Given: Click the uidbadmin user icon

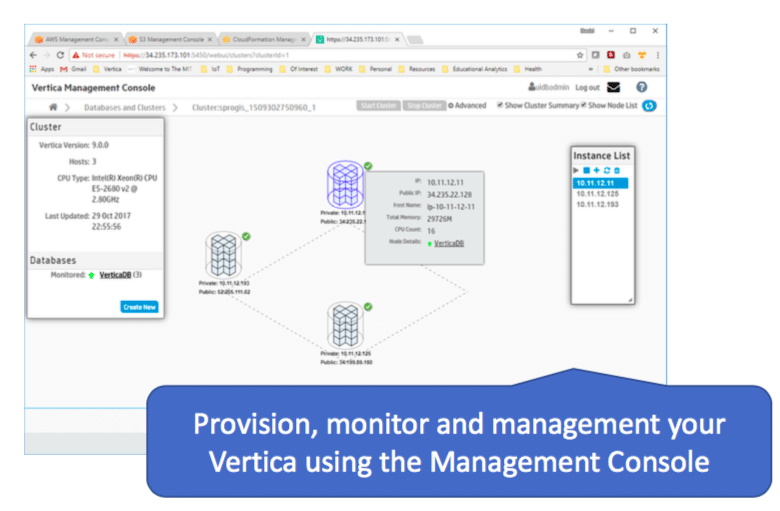Looking at the screenshot, I should click(x=532, y=87).
